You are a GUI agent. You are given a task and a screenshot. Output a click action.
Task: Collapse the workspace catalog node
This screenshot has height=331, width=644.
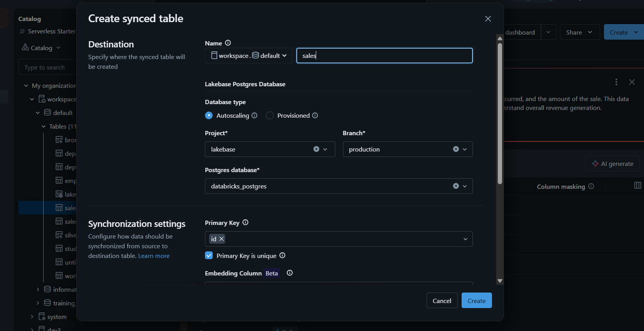pos(32,99)
